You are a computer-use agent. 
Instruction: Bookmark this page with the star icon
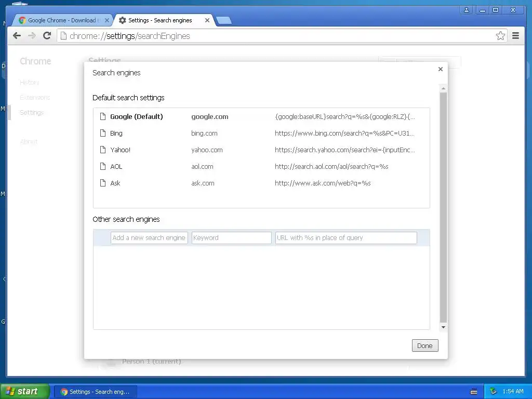coord(500,36)
